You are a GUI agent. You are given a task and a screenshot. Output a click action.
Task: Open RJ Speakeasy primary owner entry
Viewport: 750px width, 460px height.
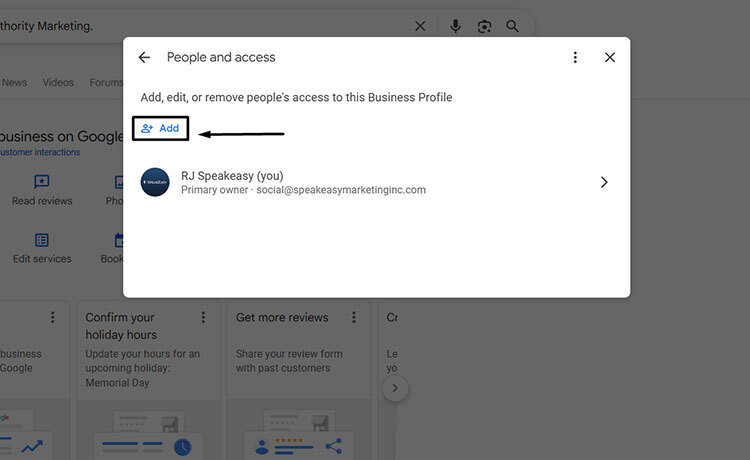pyautogui.click(x=376, y=182)
